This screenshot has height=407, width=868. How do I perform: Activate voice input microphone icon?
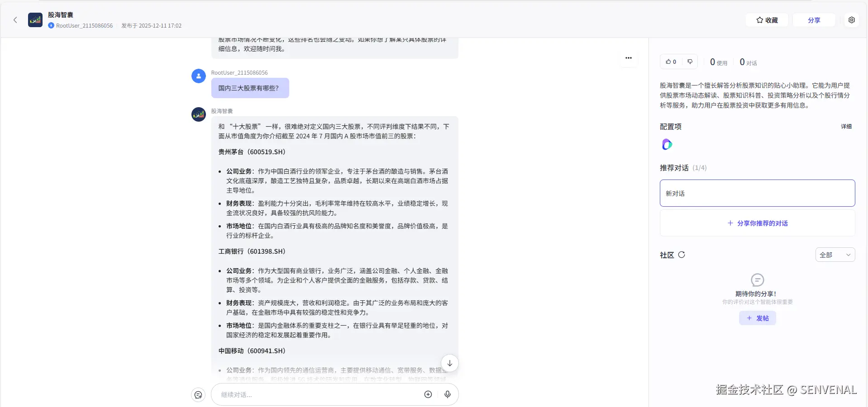(448, 394)
